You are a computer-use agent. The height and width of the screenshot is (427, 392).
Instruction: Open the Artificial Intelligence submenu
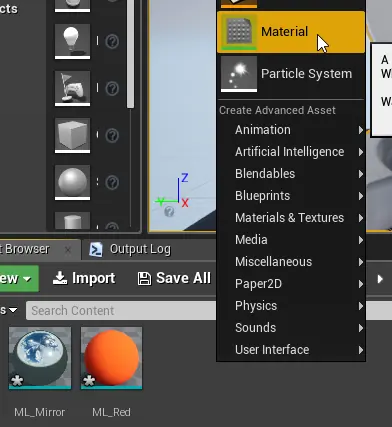coord(291,152)
